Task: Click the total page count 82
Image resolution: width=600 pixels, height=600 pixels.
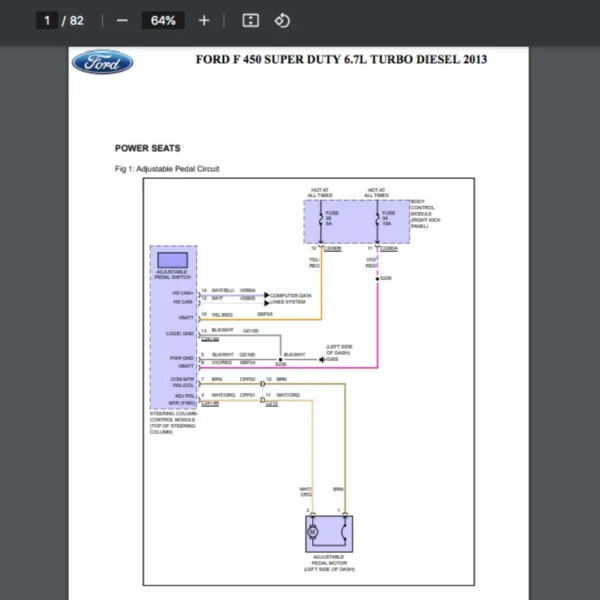Action: pos(76,20)
